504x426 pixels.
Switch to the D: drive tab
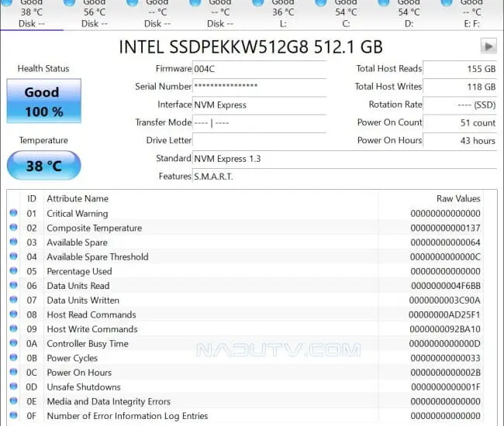[409, 15]
